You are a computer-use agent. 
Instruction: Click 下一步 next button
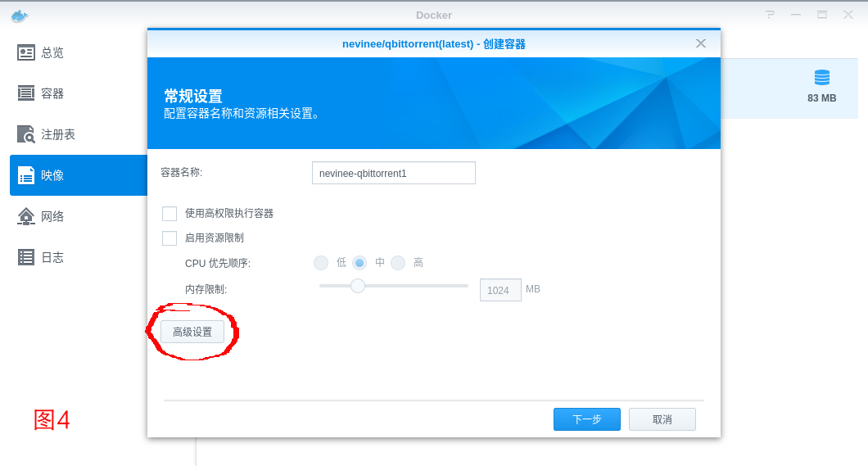tap(587, 419)
